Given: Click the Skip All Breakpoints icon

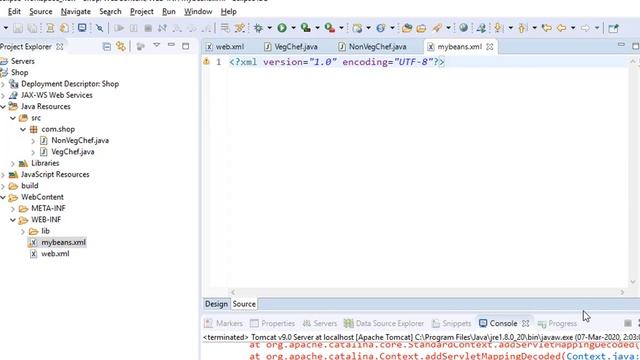Looking at the screenshot, I should click(99, 28).
